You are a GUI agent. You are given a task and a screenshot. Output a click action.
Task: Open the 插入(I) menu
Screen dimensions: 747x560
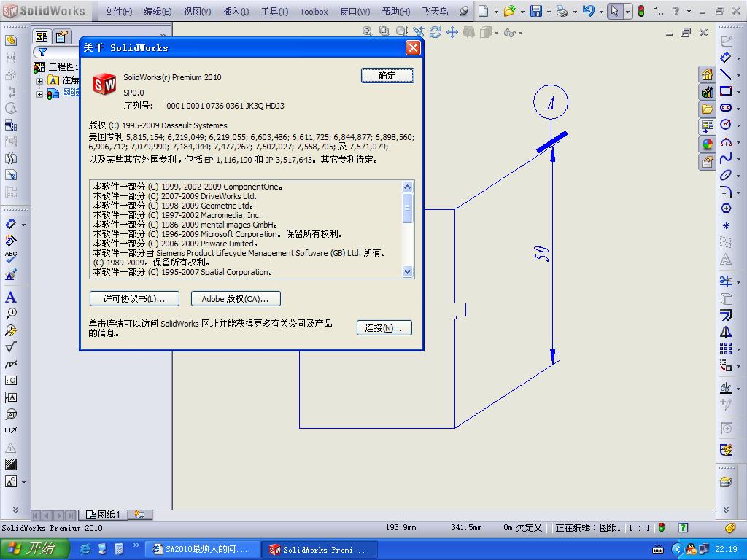236,12
